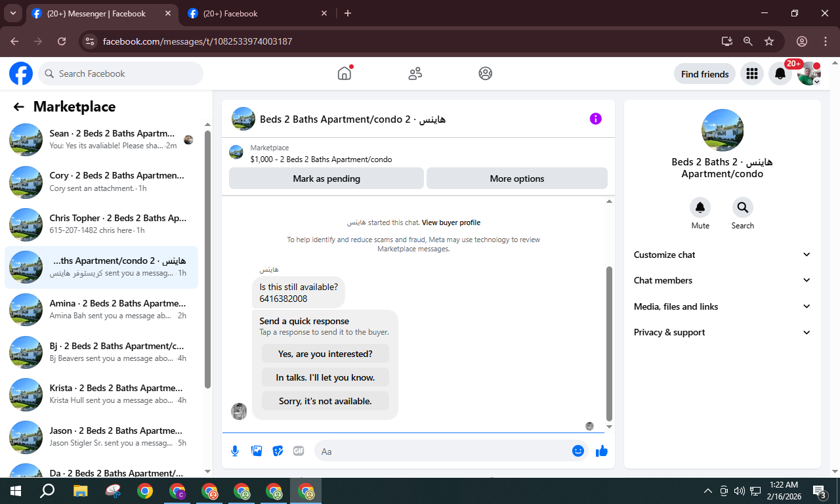Mute this conversation with the bell icon
Screen dimensions: 840x504
tap(700, 208)
